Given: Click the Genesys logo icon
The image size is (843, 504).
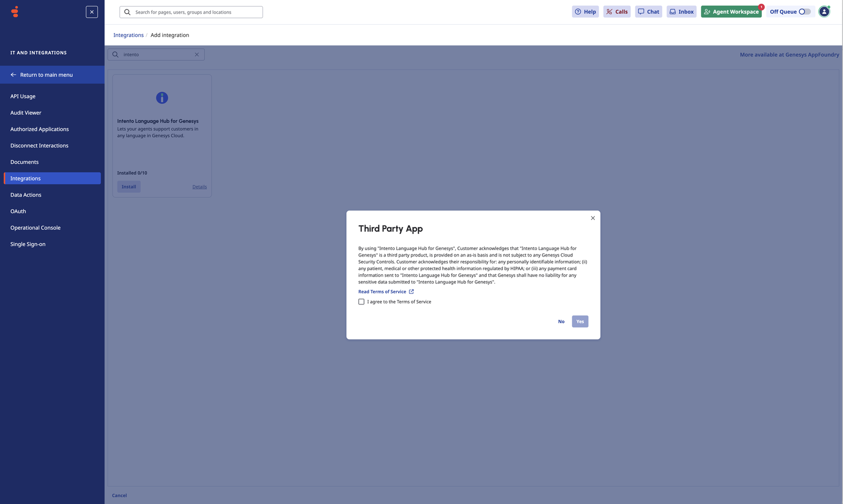Looking at the screenshot, I should (x=15, y=12).
